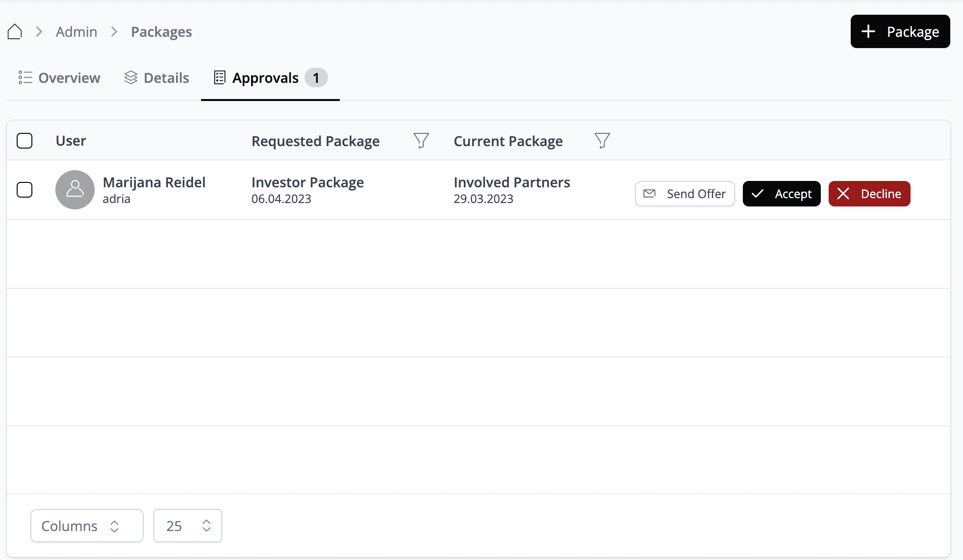963x560 pixels.
Task: Open Admin breadcrumb link
Action: click(x=76, y=32)
